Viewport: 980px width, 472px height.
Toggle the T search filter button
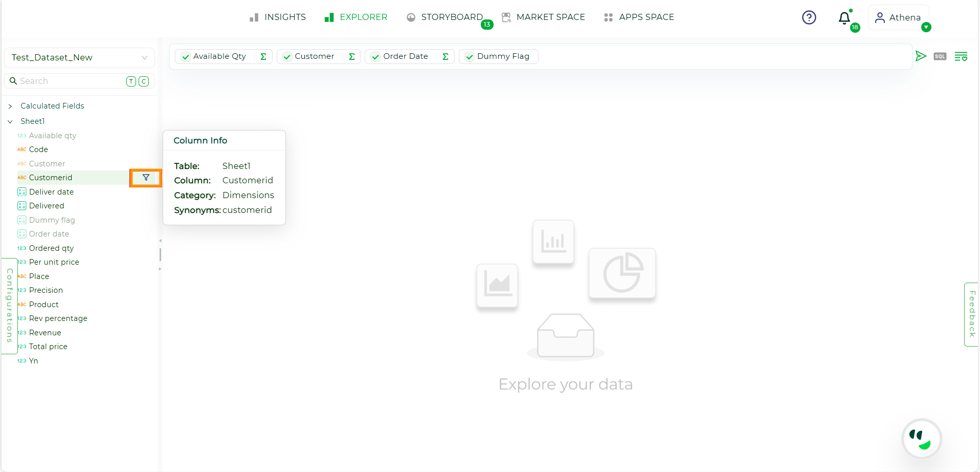click(x=131, y=81)
